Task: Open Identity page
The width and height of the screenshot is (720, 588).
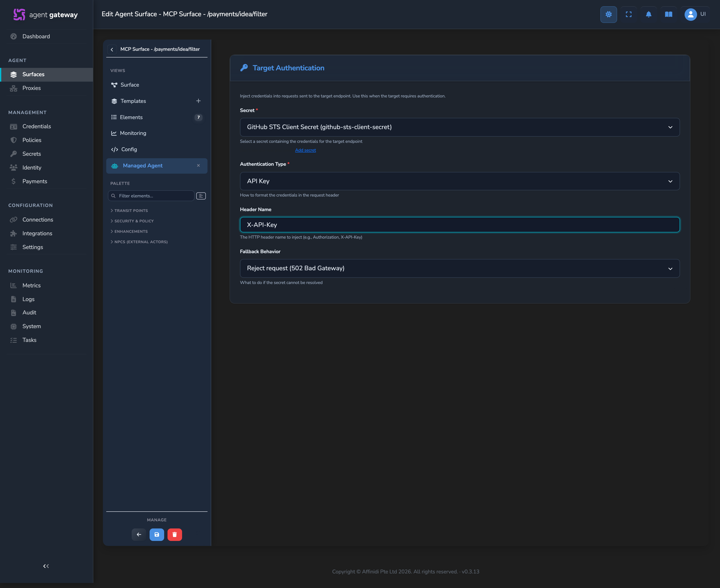Action: click(x=46, y=168)
